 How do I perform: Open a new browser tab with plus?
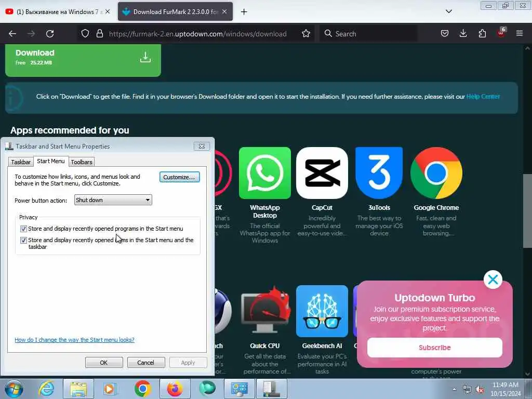[x=244, y=12]
